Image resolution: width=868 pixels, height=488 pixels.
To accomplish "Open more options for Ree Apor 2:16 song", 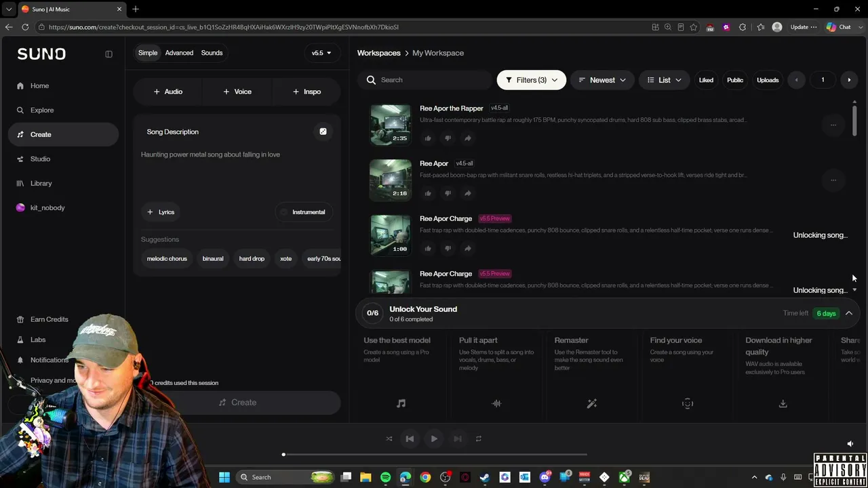I will [833, 180].
